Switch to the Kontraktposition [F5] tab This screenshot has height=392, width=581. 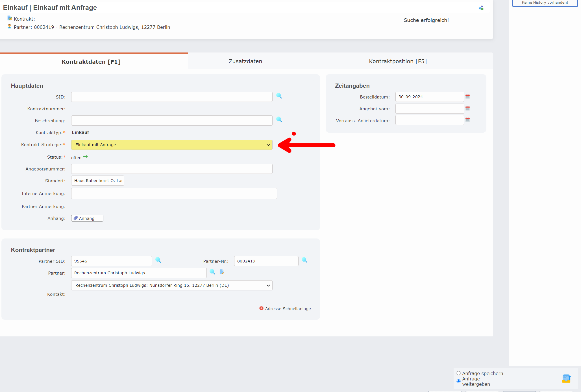click(x=398, y=61)
